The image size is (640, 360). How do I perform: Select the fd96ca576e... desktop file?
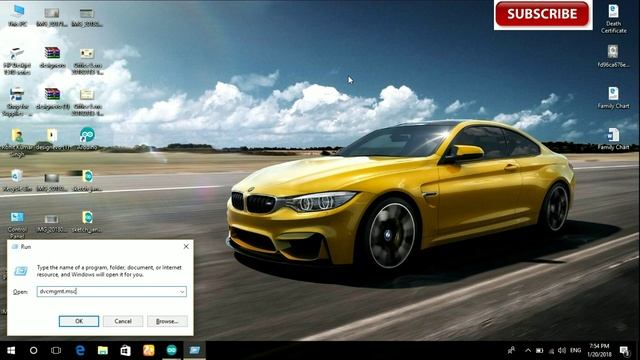coord(613,56)
